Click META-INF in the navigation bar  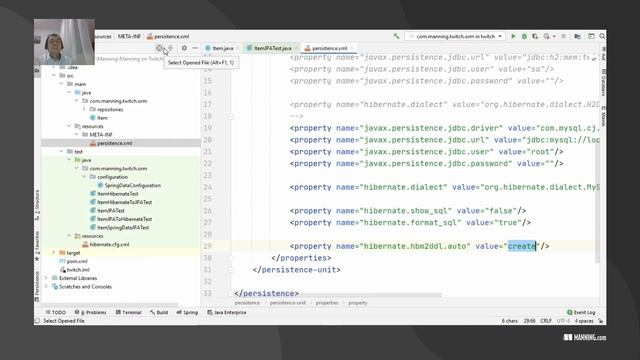pyautogui.click(x=129, y=36)
